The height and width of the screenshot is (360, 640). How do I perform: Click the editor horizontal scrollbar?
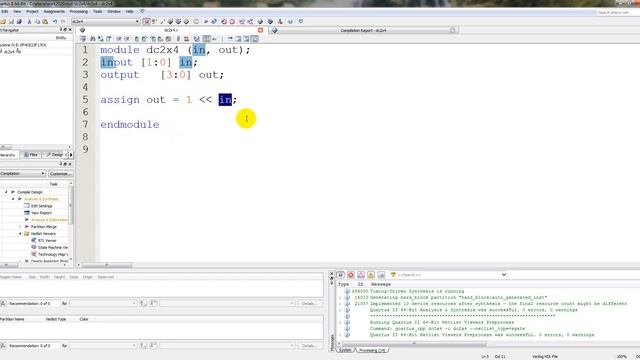tap(107, 265)
